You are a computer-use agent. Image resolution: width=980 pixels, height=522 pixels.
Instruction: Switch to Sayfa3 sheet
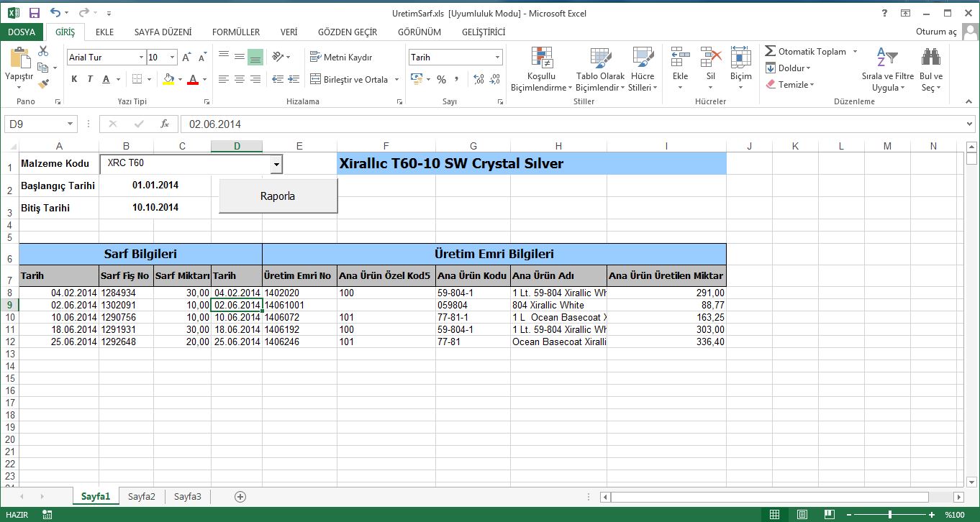pyautogui.click(x=188, y=496)
